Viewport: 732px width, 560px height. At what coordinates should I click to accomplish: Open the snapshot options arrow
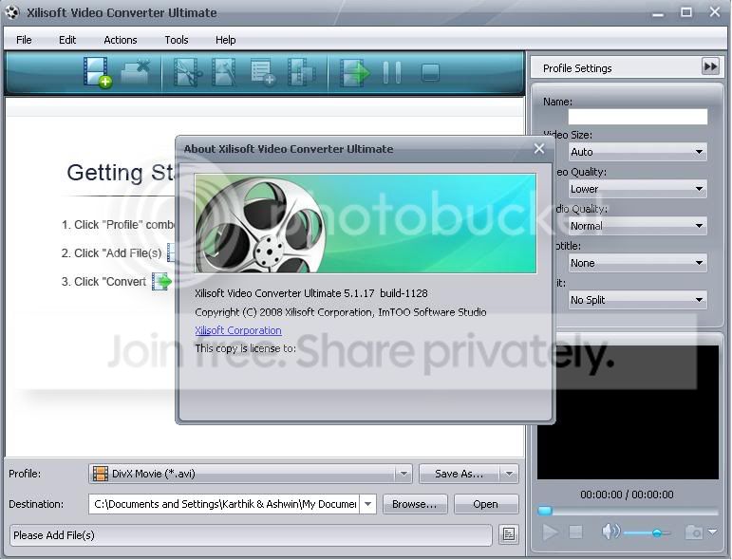tap(712, 532)
